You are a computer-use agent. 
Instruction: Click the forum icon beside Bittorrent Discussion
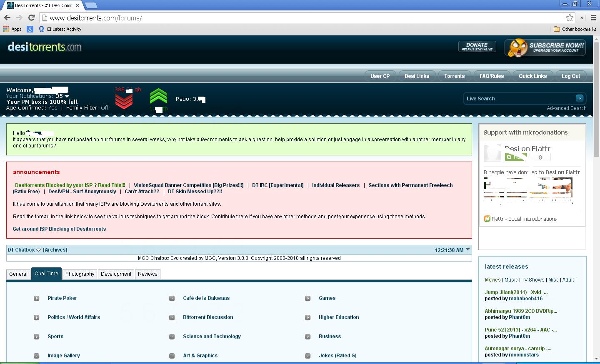coord(172,317)
